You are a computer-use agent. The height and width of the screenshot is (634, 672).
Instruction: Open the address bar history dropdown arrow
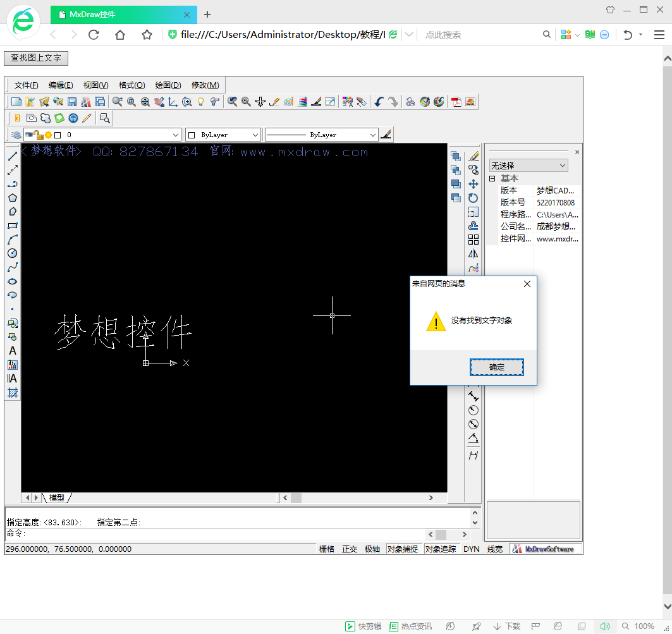coord(409,35)
